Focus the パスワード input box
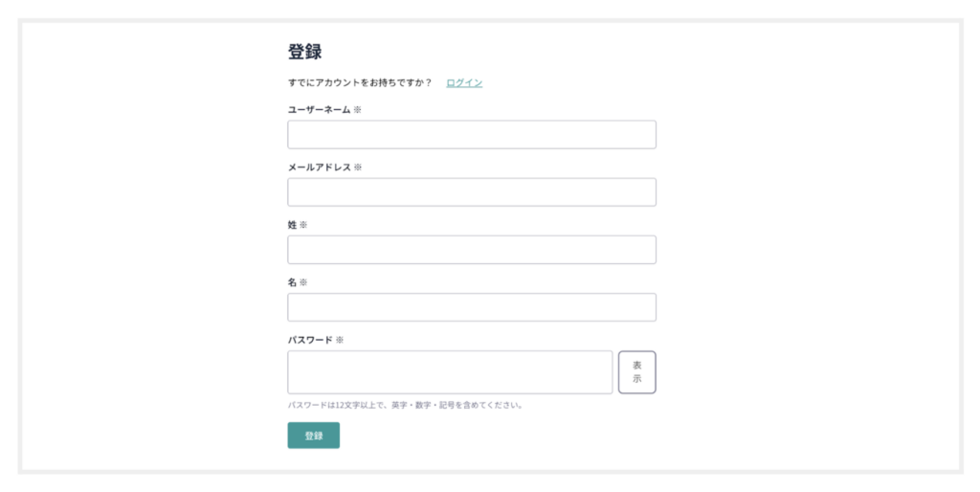Viewport: 980px width, 492px height. click(x=450, y=372)
